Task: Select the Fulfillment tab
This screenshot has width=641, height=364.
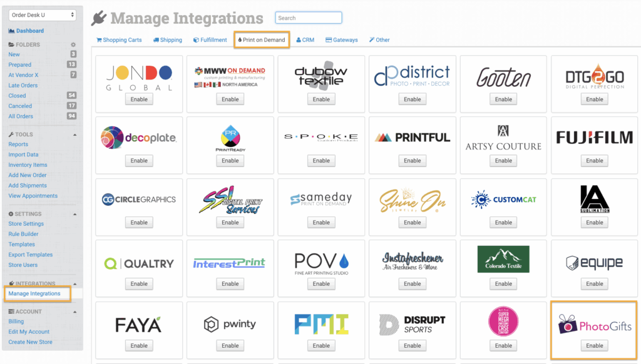Action: click(x=210, y=40)
